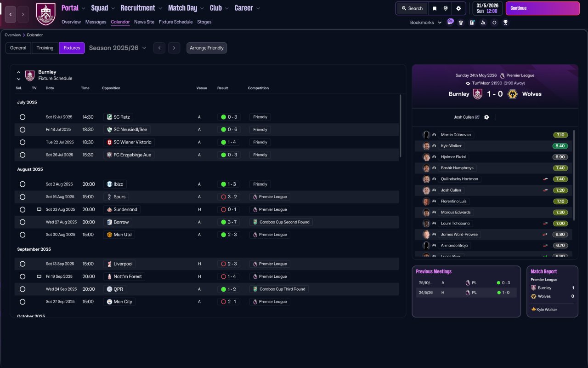Open the Sunderland opposition link

(121, 209)
